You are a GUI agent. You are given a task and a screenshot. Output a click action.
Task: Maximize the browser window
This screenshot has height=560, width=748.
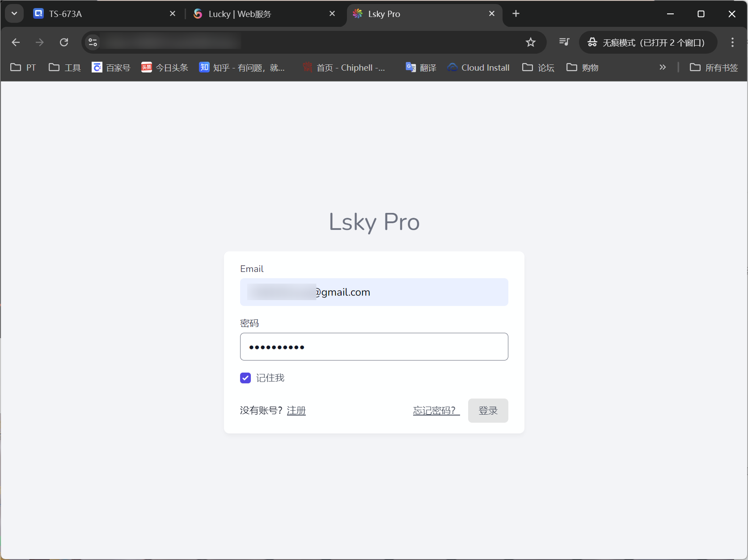[x=701, y=14]
